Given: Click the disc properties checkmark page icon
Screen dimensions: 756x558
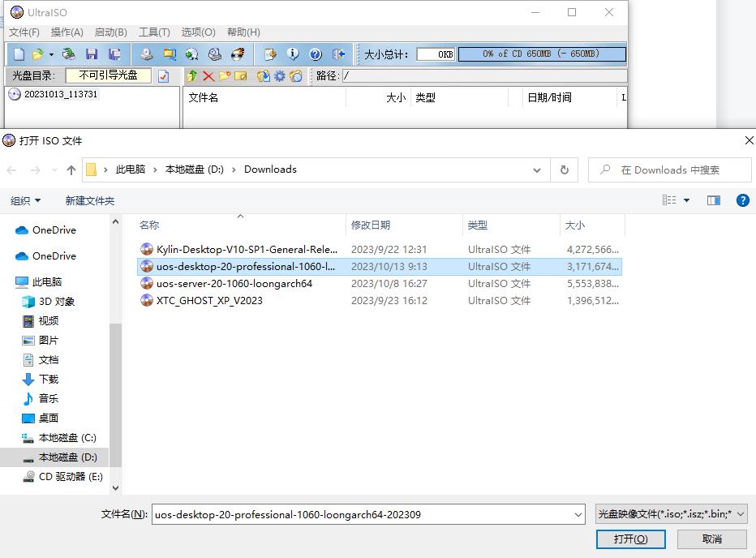Looking at the screenshot, I should tap(163, 75).
